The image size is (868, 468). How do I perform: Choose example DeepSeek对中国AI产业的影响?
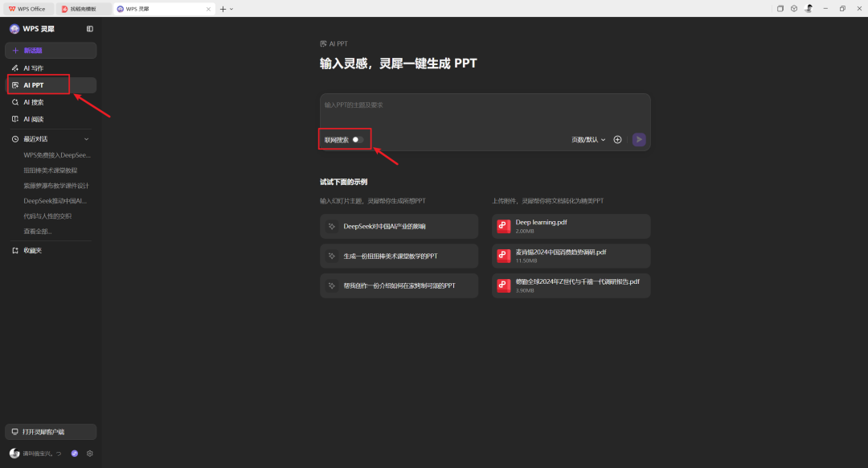[399, 227]
